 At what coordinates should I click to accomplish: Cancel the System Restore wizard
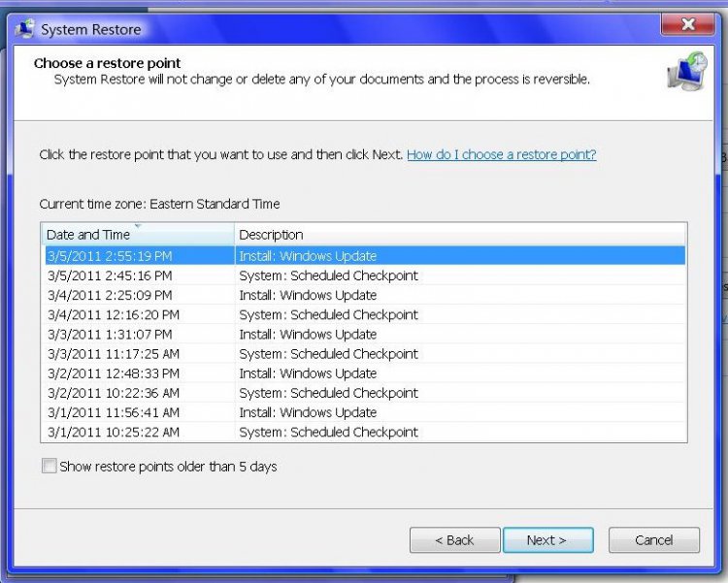[653, 539]
